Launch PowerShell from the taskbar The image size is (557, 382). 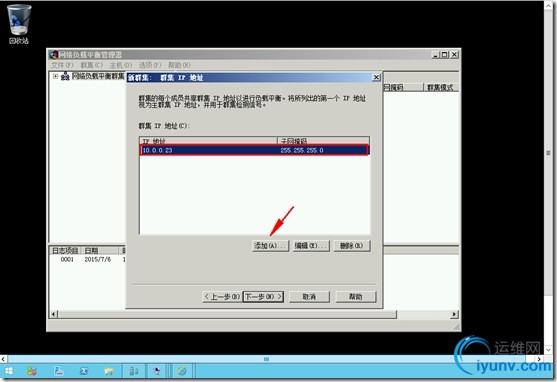[84, 371]
